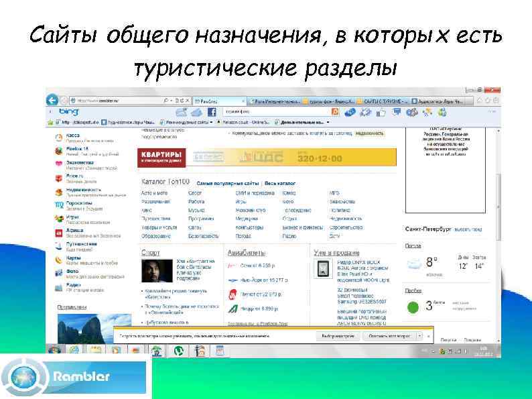Viewport: 532px width, 399px height.
Task: Click the Bing toolbar search field
Action: [277, 112]
